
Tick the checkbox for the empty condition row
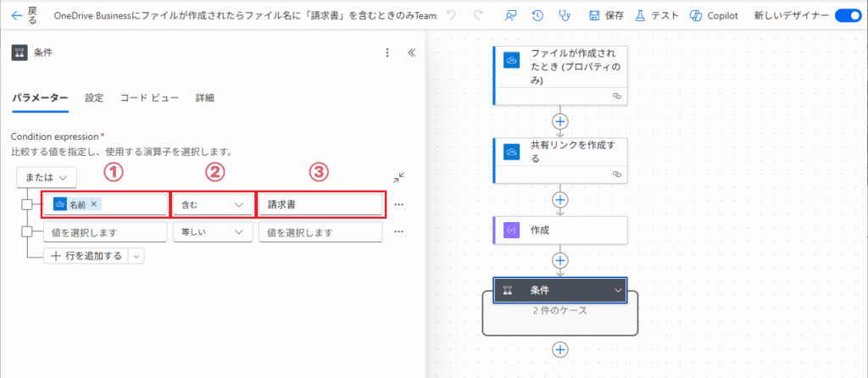click(x=27, y=231)
